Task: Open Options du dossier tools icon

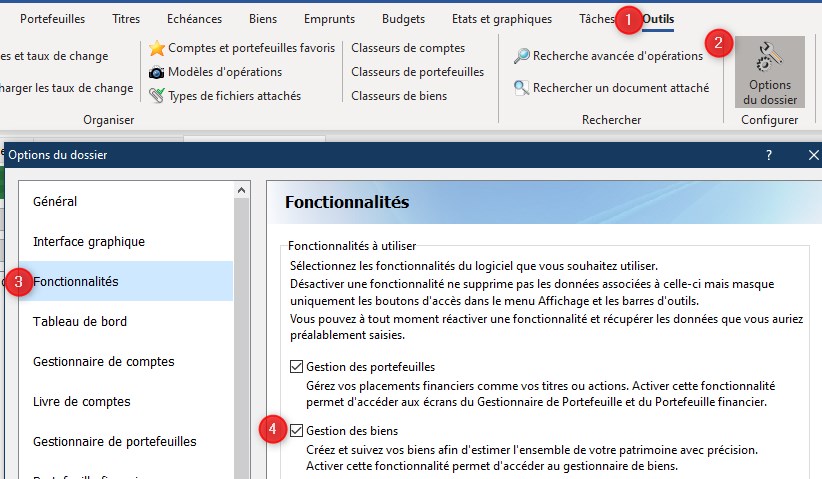Action: 769,72
